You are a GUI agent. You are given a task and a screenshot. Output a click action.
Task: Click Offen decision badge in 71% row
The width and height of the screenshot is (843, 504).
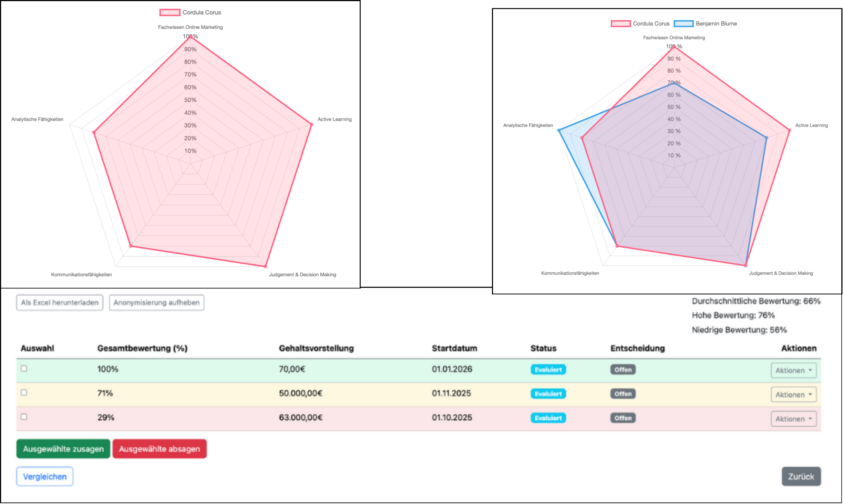point(623,394)
